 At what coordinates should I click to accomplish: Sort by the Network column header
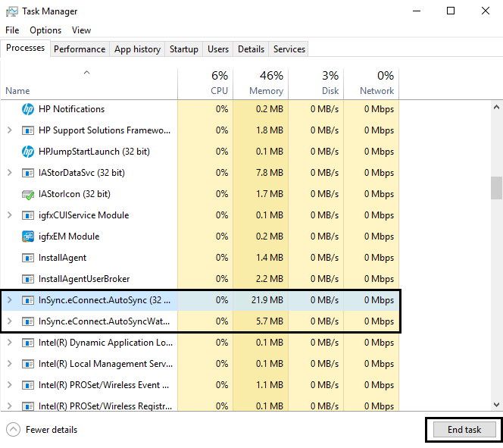pos(371,83)
